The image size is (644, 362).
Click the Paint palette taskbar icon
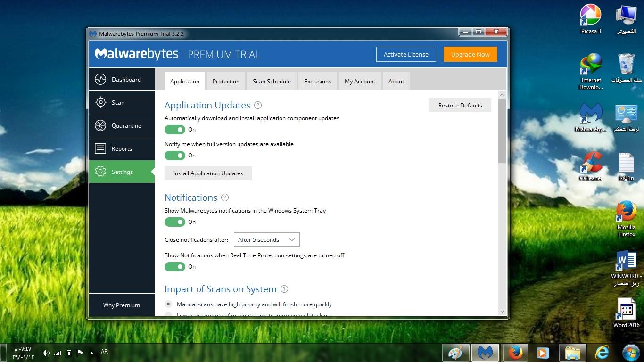(455, 352)
